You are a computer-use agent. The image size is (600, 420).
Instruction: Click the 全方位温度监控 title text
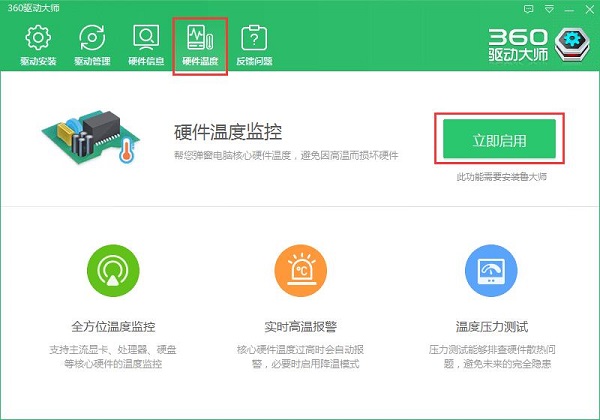113,327
